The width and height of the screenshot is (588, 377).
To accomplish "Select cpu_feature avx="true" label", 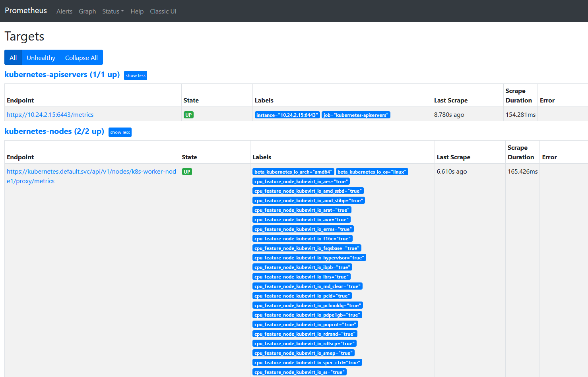I will tap(302, 219).
